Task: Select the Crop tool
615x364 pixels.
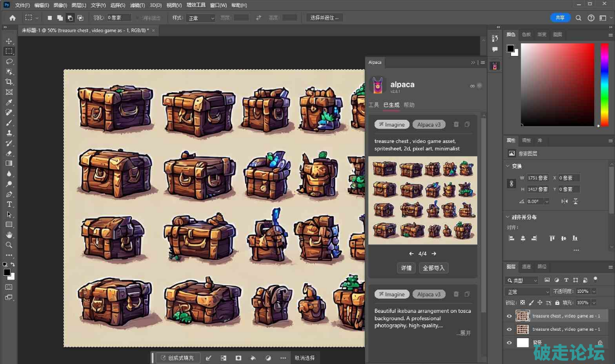Action: (9, 82)
